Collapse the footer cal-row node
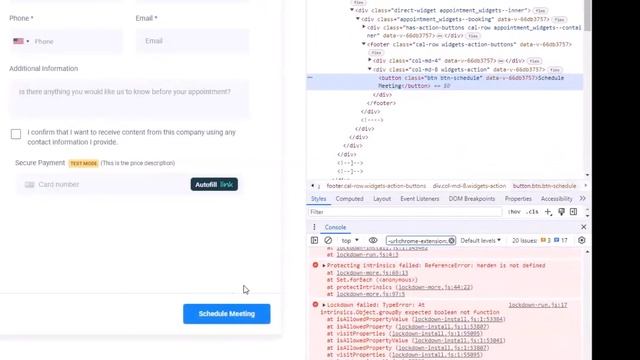The width and height of the screenshot is (640, 360). 364,44
